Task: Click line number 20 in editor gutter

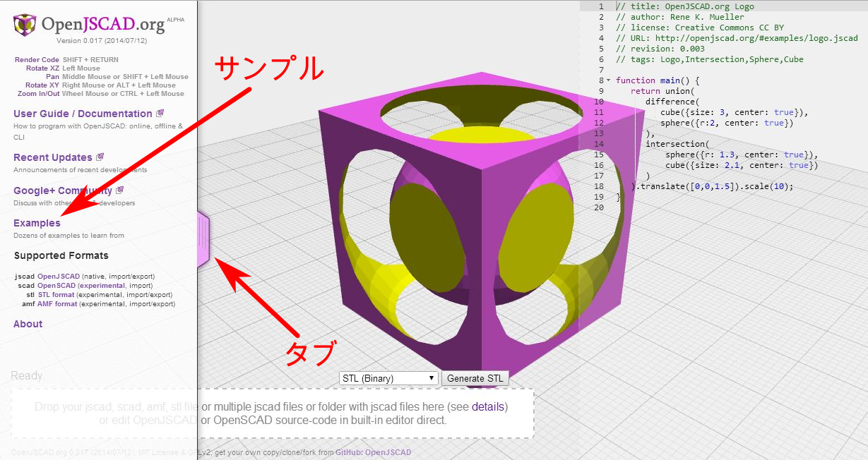Action: pyautogui.click(x=599, y=207)
